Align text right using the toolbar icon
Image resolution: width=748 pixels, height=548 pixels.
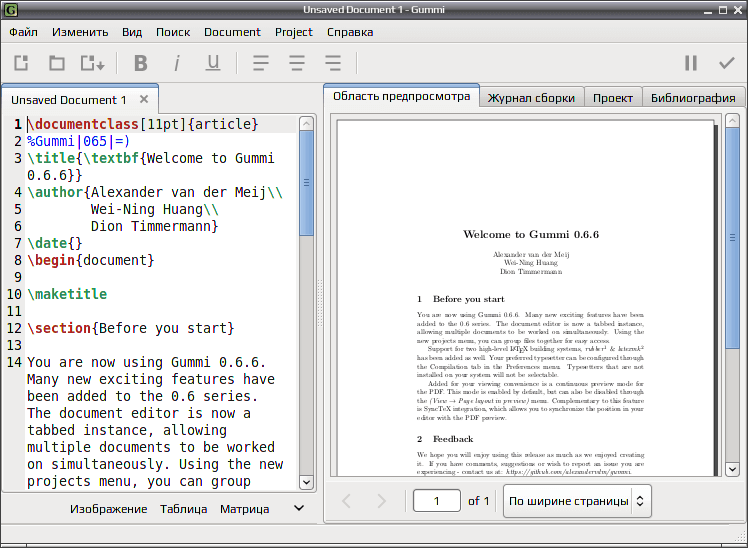click(333, 63)
